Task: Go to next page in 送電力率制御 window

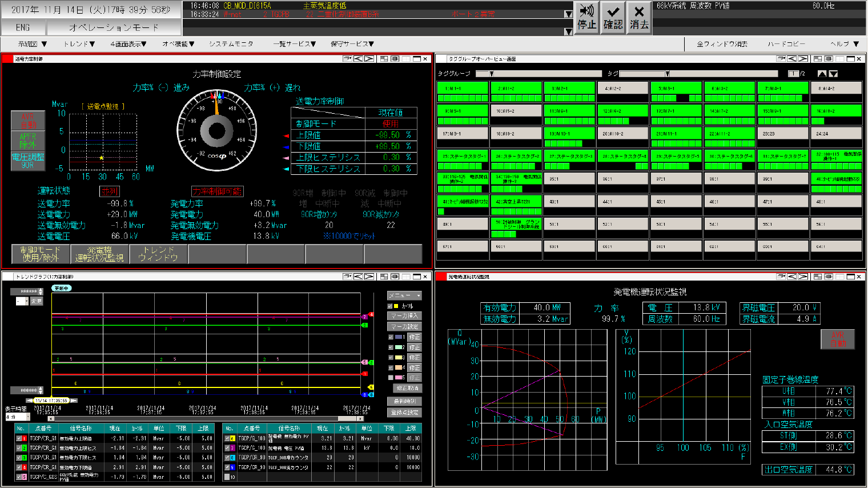Action: point(369,59)
